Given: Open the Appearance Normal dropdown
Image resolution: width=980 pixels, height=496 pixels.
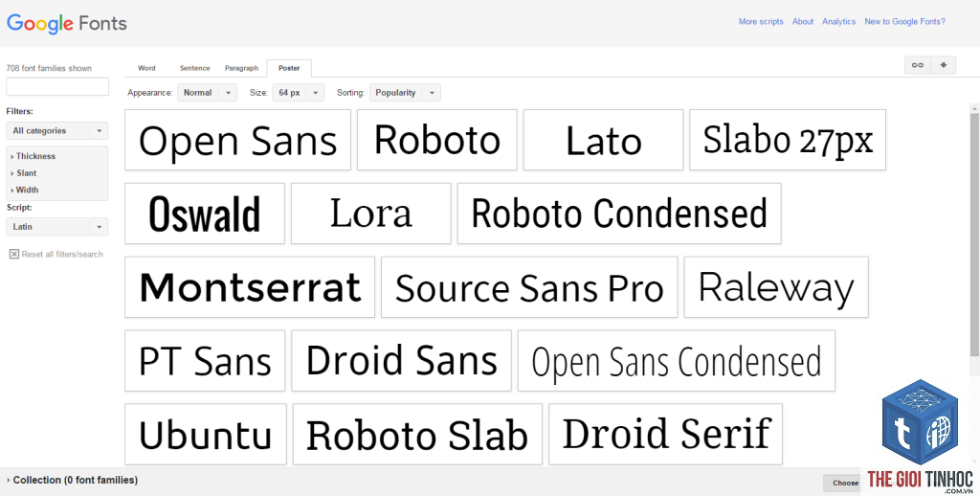Looking at the screenshot, I should click(x=207, y=93).
